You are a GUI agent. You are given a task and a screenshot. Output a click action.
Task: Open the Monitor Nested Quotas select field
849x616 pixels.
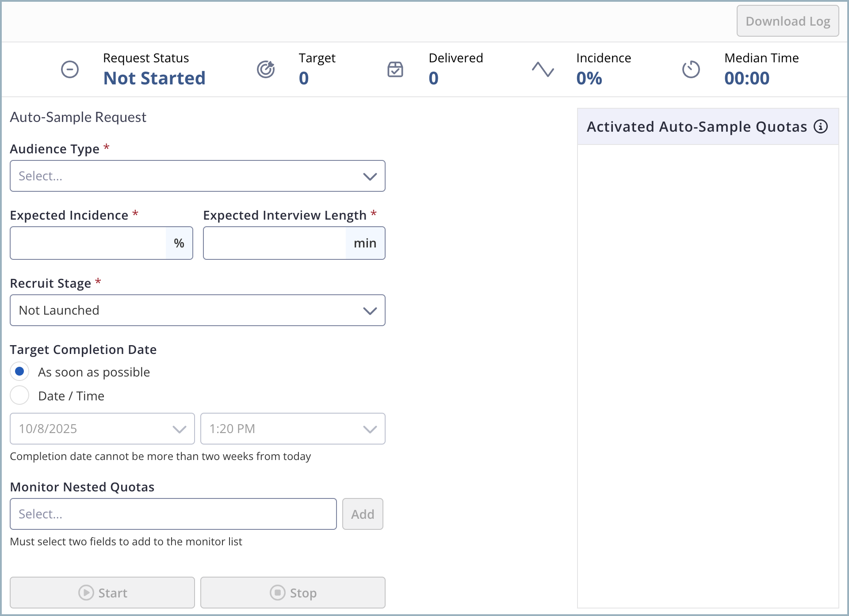pyautogui.click(x=173, y=514)
